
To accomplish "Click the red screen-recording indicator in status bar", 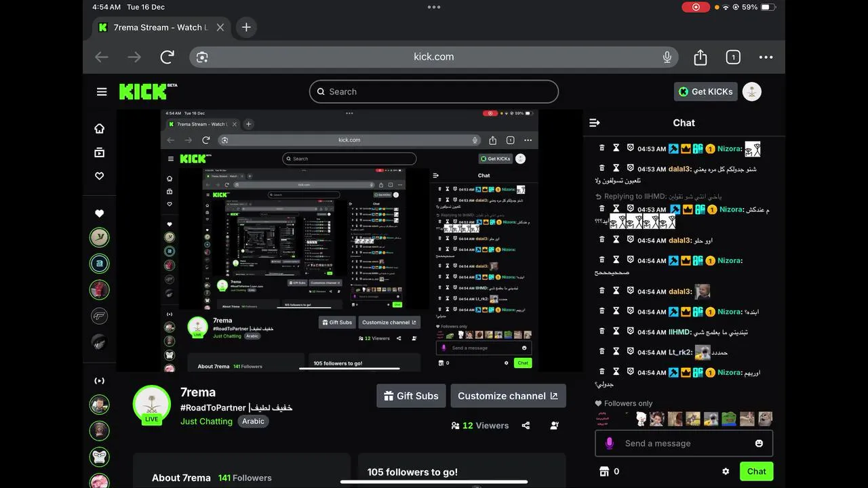I will pyautogui.click(x=696, y=7).
